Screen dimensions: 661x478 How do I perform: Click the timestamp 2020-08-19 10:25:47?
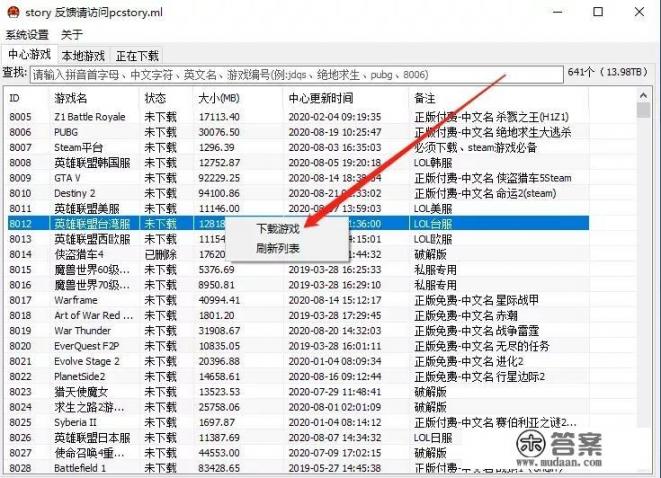335,132
